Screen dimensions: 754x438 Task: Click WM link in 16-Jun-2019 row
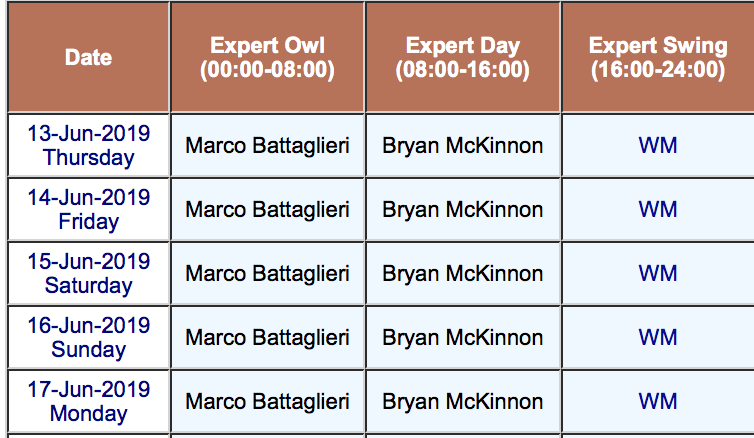click(658, 337)
